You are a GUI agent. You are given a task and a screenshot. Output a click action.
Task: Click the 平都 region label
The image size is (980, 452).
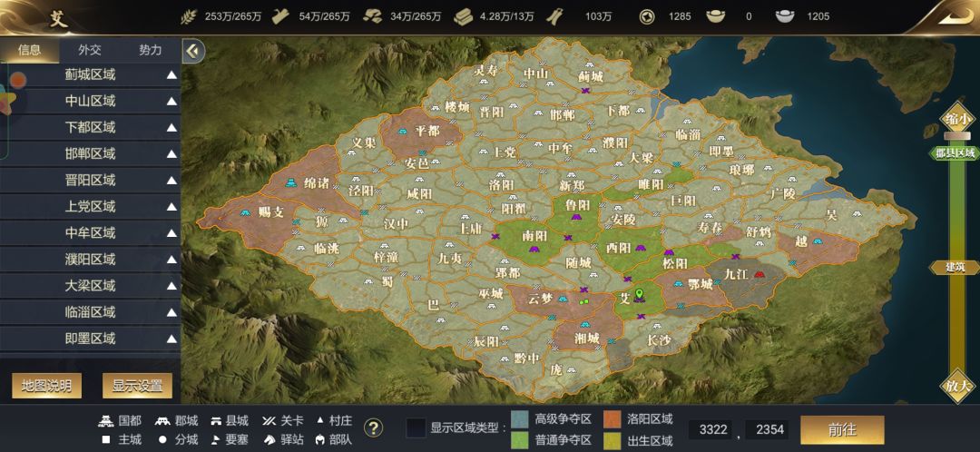(427, 131)
